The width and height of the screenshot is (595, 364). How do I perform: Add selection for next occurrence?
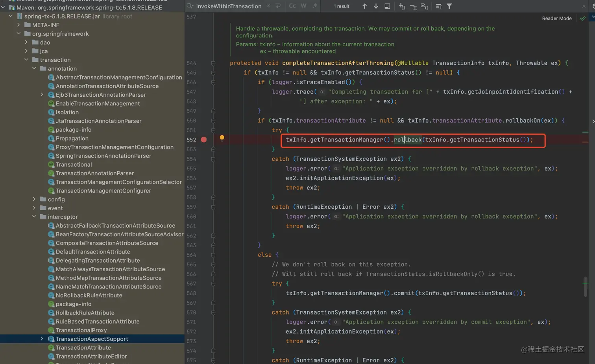coord(402,6)
